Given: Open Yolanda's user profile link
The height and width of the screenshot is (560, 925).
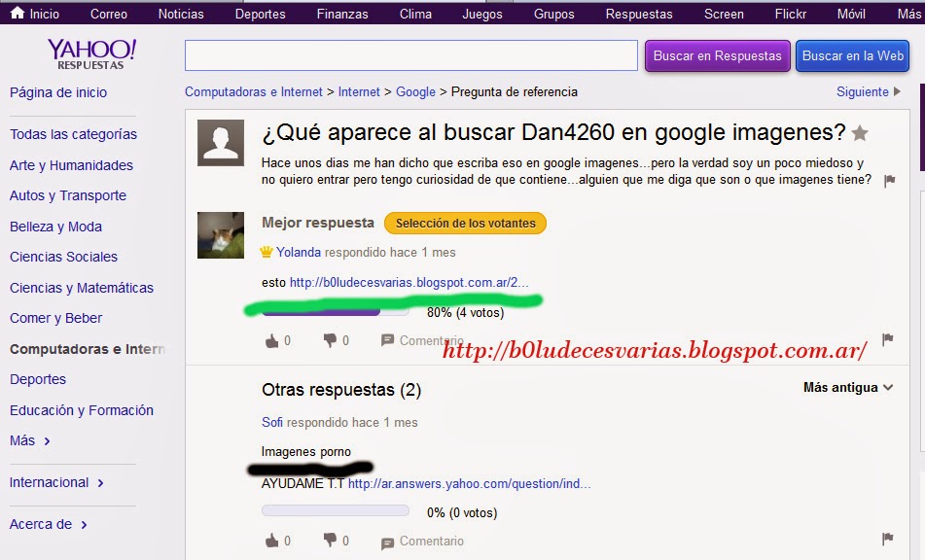Looking at the screenshot, I should (299, 253).
